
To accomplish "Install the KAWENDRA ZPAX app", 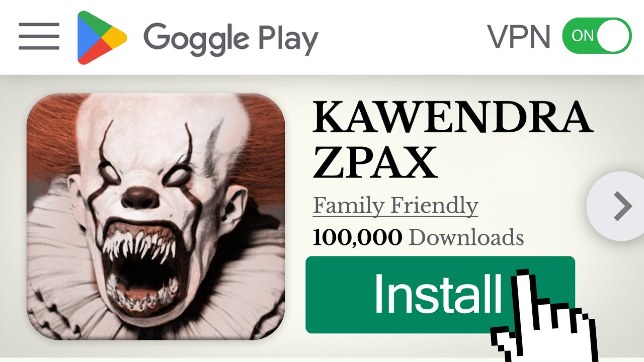I will click(x=440, y=295).
